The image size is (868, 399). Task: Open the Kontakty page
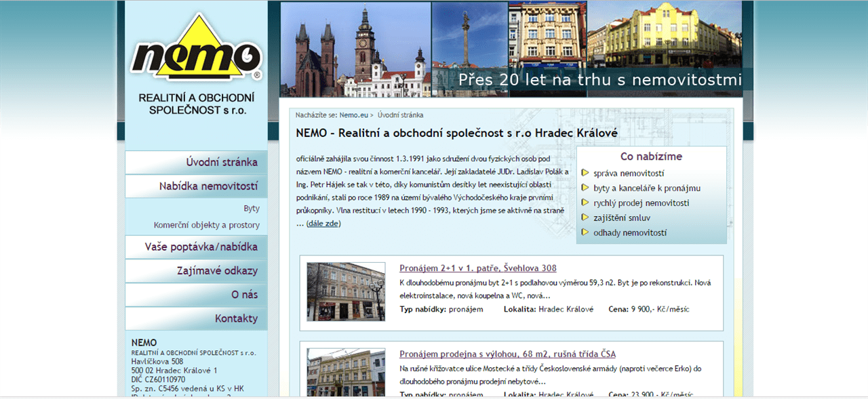[196, 318]
